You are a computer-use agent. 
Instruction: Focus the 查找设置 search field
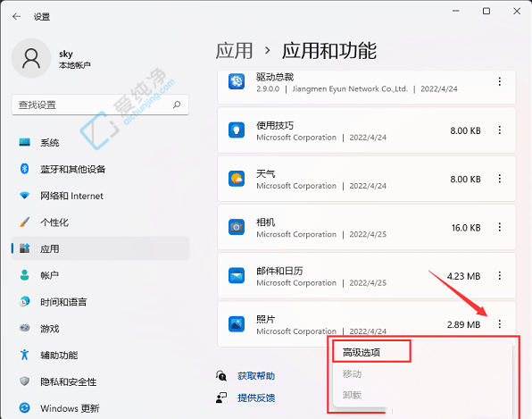(x=100, y=105)
